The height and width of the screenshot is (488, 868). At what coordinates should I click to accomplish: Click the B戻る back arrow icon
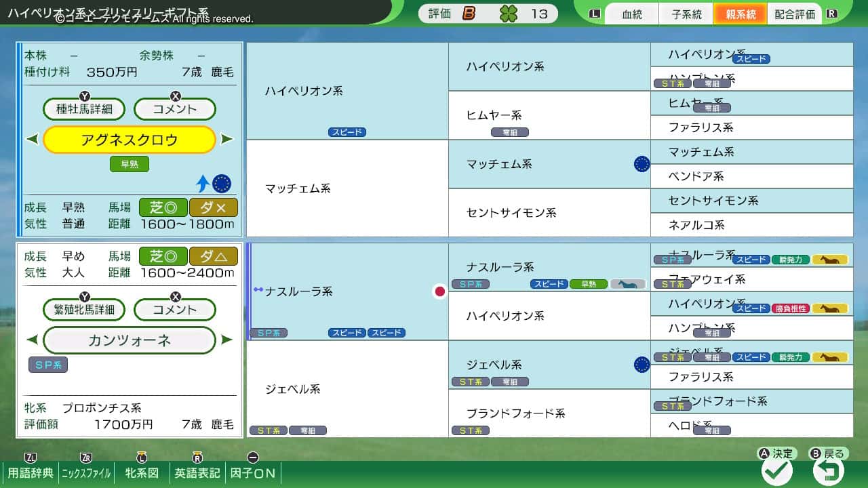click(x=827, y=469)
